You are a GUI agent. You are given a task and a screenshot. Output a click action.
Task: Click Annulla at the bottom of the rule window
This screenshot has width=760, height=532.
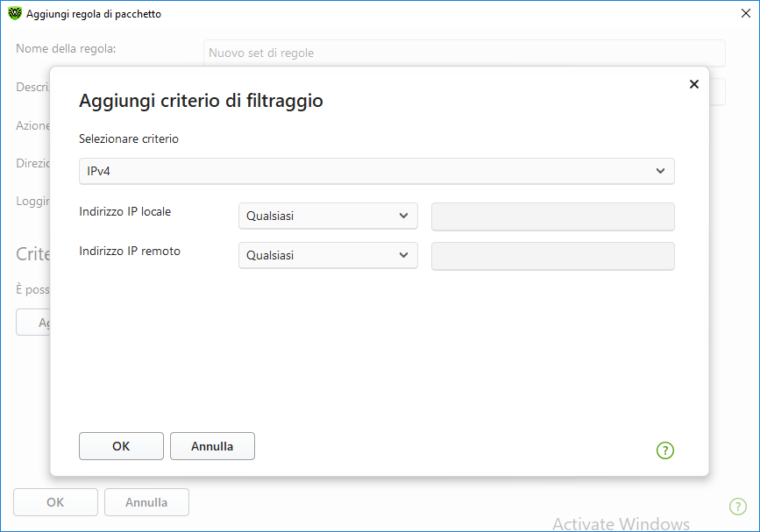146,502
